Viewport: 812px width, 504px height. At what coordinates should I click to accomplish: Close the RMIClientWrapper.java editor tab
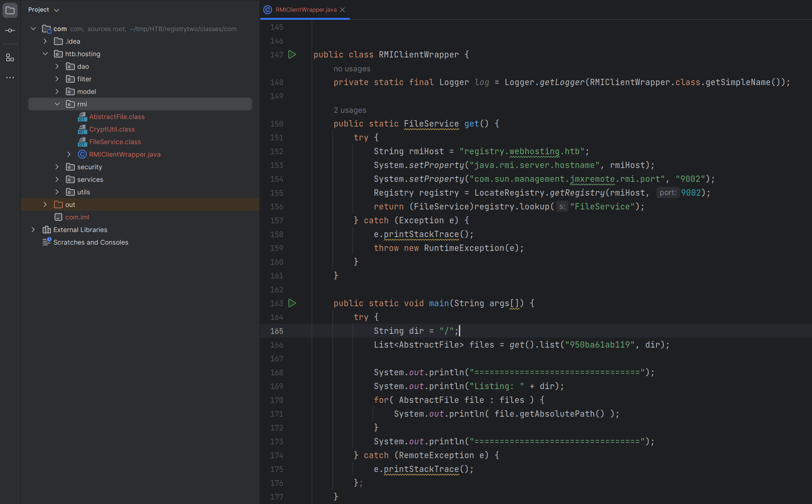(342, 10)
